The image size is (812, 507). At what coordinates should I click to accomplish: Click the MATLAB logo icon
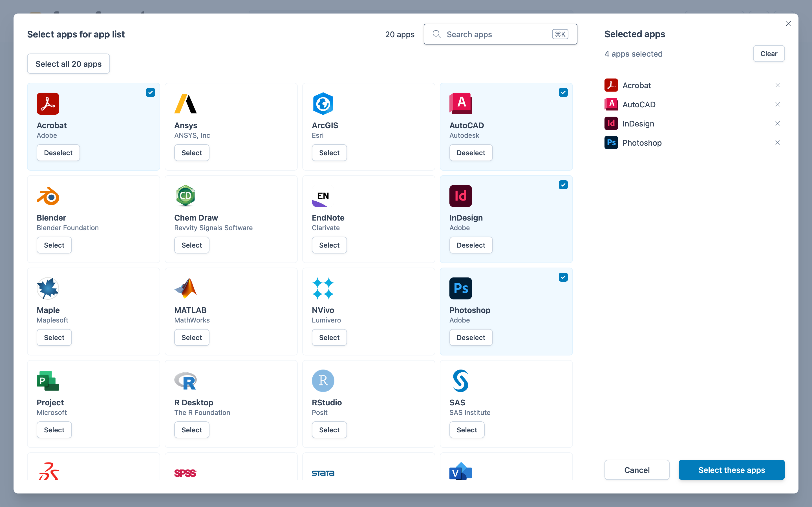pos(186,288)
